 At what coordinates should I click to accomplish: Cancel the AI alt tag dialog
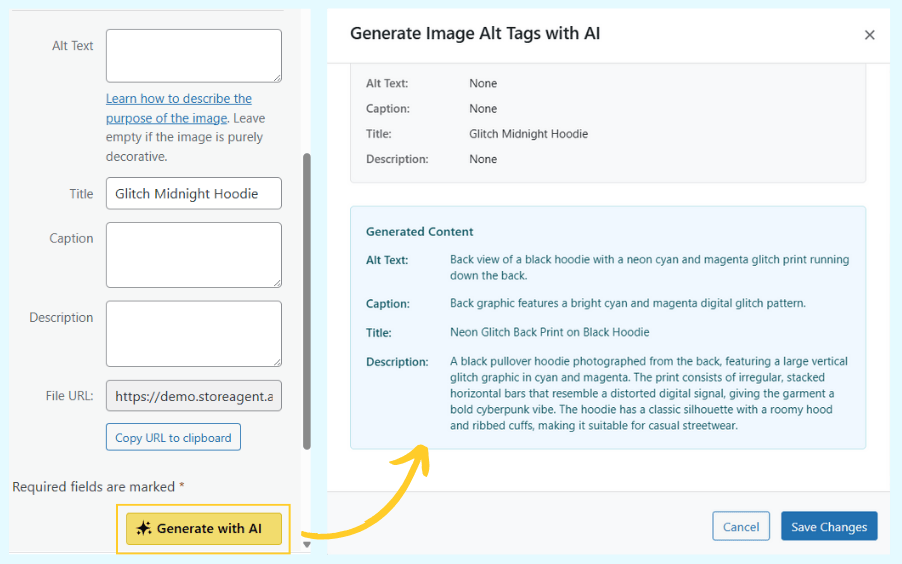click(x=741, y=527)
